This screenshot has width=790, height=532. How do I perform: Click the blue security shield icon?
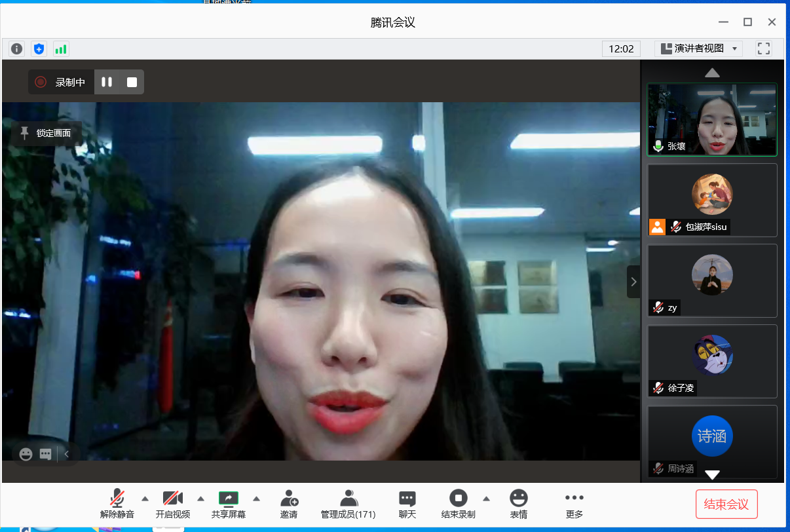point(39,48)
